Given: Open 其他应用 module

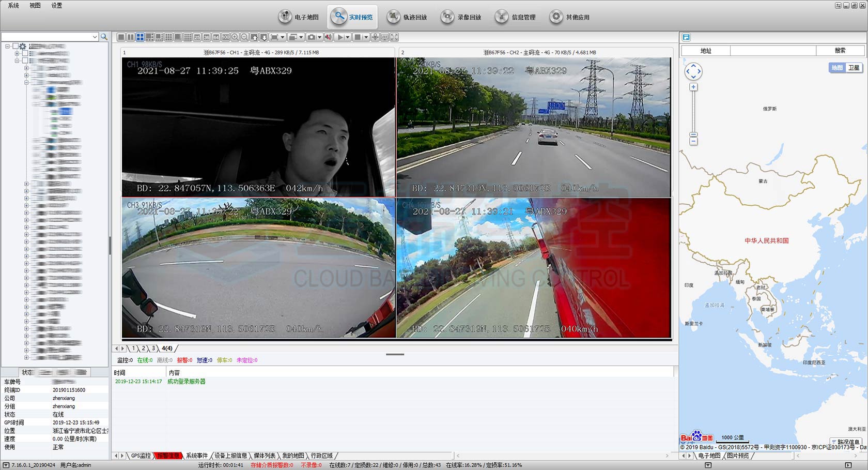Looking at the screenshot, I should point(569,17).
